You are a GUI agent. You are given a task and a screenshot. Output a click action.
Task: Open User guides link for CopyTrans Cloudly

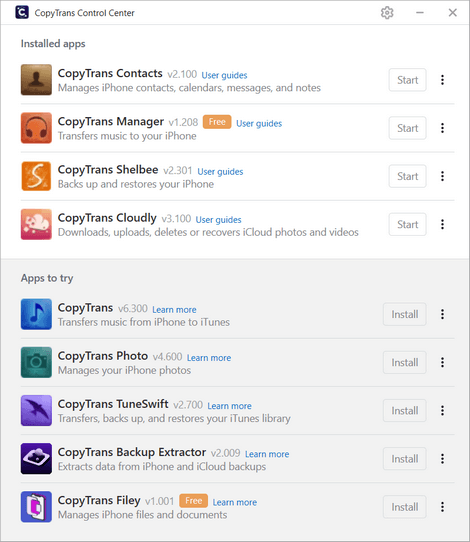pyautogui.click(x=218, y=219)
